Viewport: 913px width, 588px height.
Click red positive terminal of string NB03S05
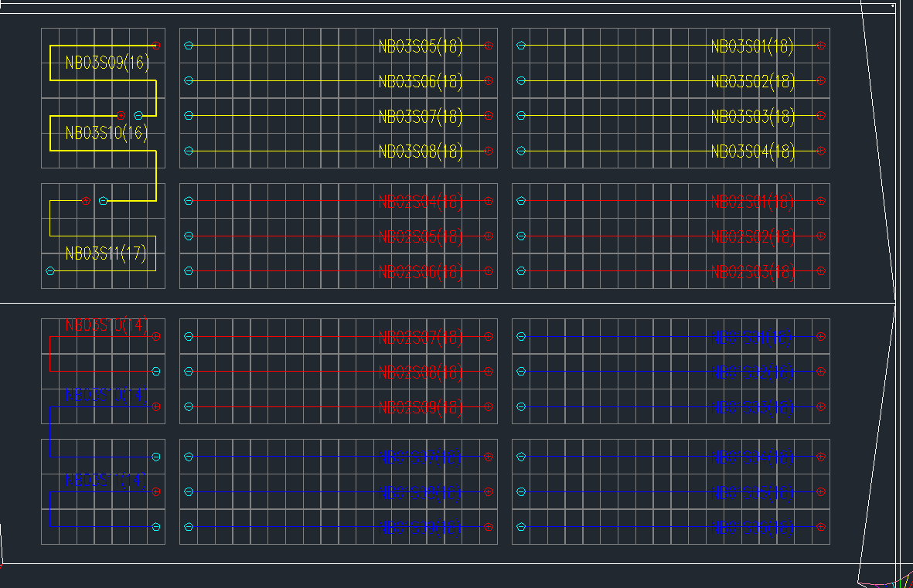coord(488,46)
